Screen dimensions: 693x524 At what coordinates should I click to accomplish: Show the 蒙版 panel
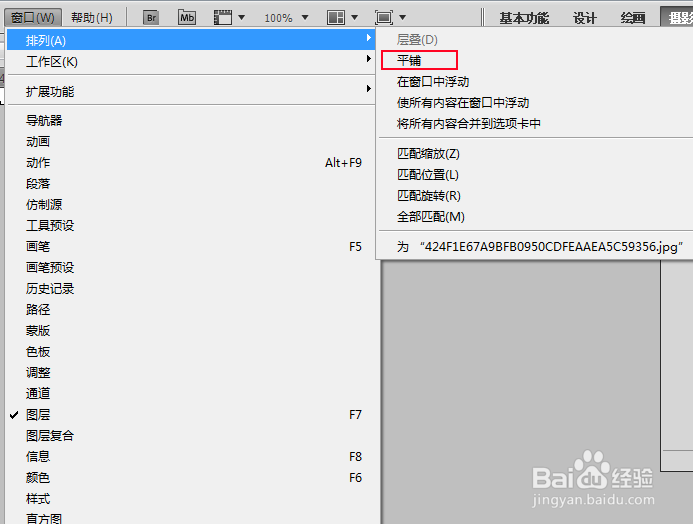pyautogui.click(x=191, y=330)
